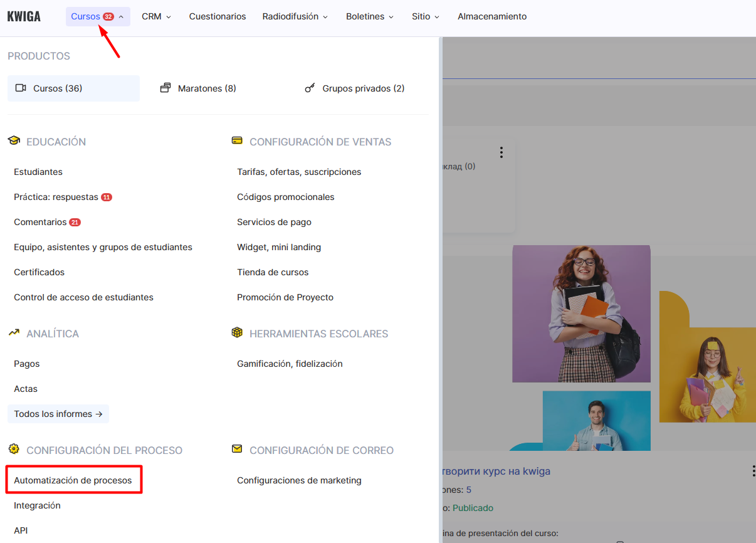Click Todos los informes button
Image resolution: width=756 pixels, height=543 pixels.
58,414
